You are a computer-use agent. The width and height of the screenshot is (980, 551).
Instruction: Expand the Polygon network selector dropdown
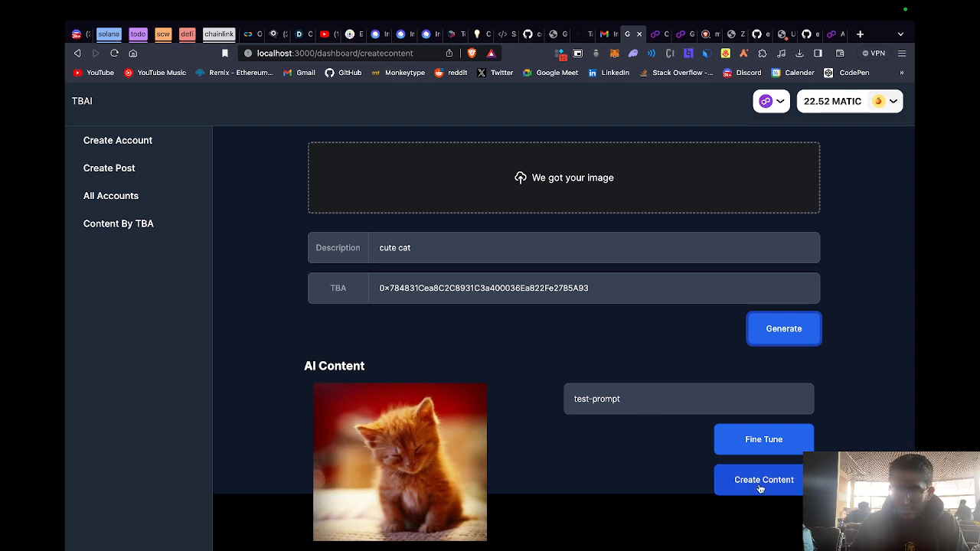coord(771,101)
